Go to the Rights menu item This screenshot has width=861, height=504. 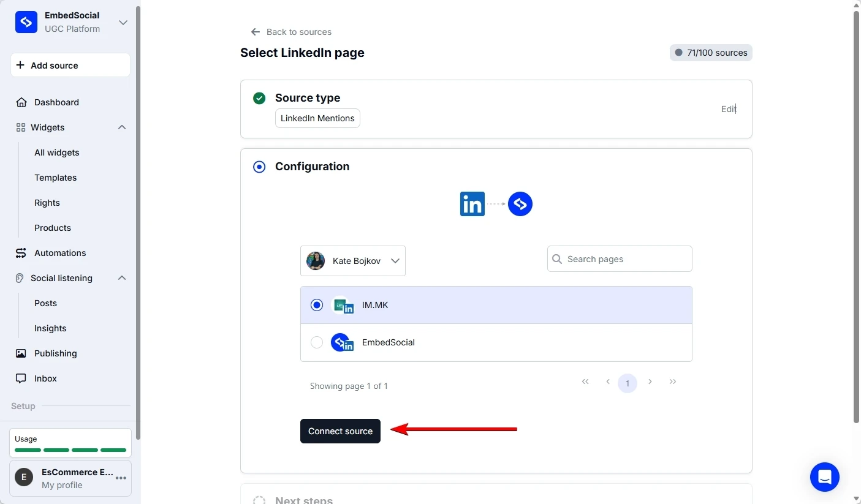[47, 203]
